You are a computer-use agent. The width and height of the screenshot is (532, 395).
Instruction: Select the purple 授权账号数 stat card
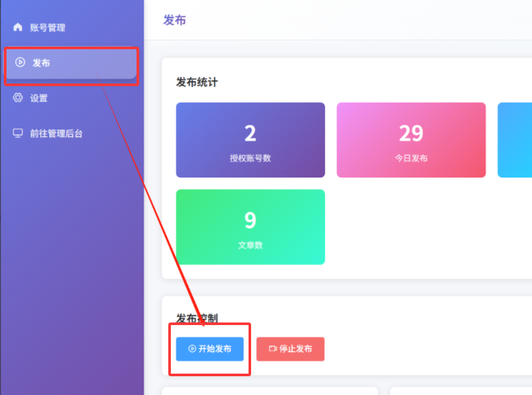point(250,140)
